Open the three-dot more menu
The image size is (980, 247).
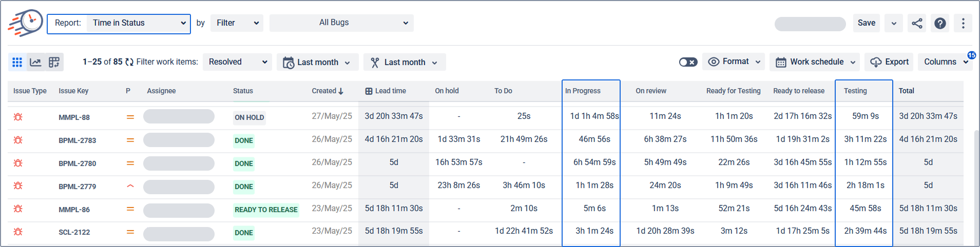pyautogui.click(x=963, y=23)
